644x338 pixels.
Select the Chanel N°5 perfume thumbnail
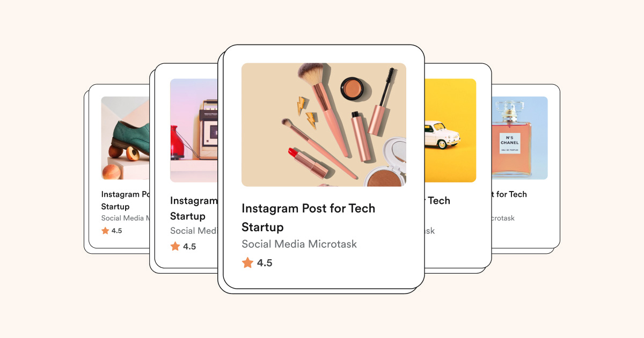tap(519, 138)
